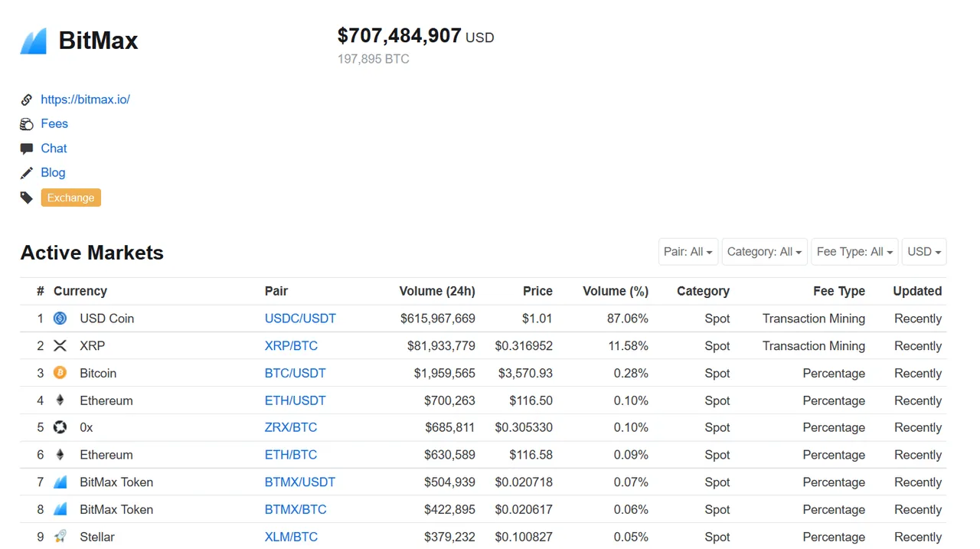The width and height of the screenshot is (980, 549).
Task: Click the 87.06% volume percentage
Action: pyautogui.click(x=628, y=319)
